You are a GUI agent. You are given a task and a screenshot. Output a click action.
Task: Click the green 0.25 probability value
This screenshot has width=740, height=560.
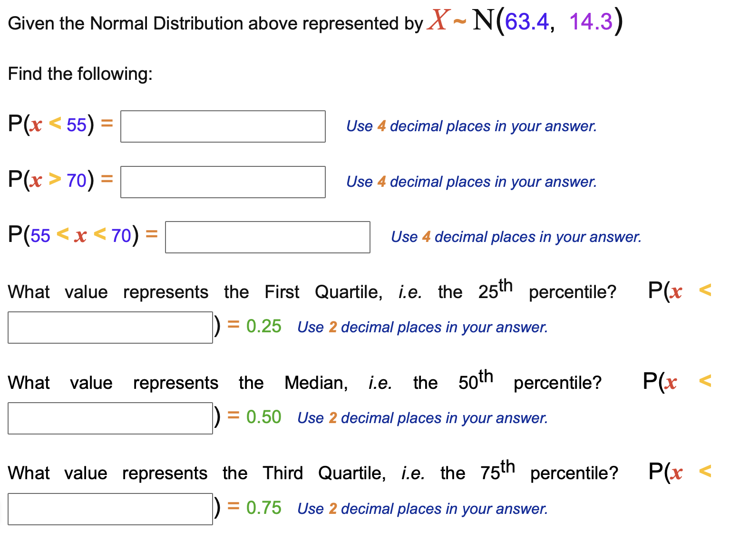(x=264, y=326)
